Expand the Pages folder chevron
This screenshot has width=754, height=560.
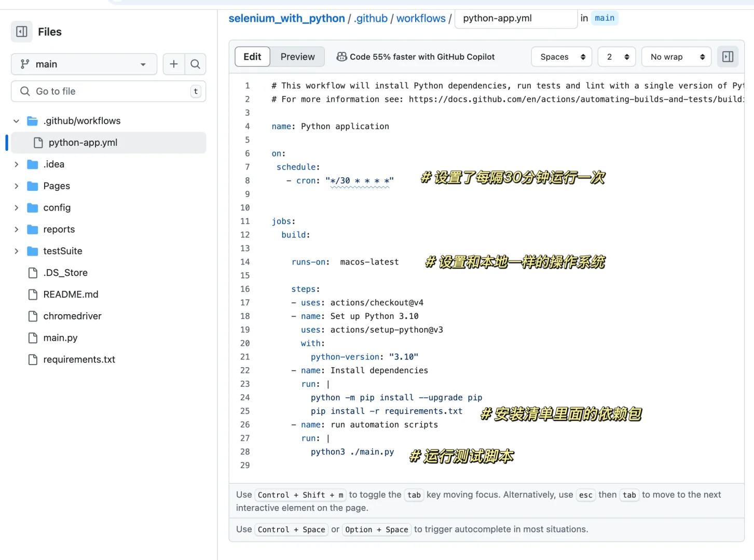click(x=16, y=186)
